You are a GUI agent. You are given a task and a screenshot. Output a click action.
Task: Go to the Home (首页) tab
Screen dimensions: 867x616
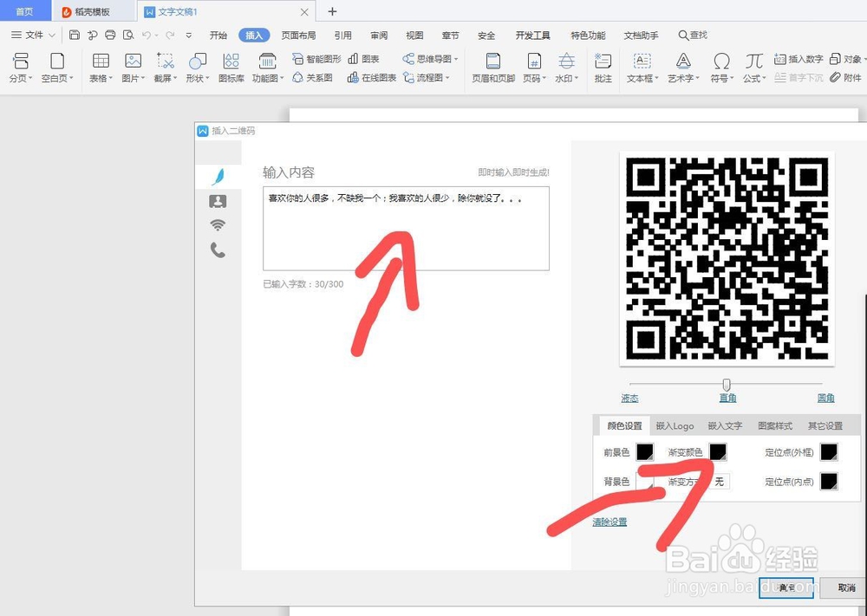(x=24, y=11)
